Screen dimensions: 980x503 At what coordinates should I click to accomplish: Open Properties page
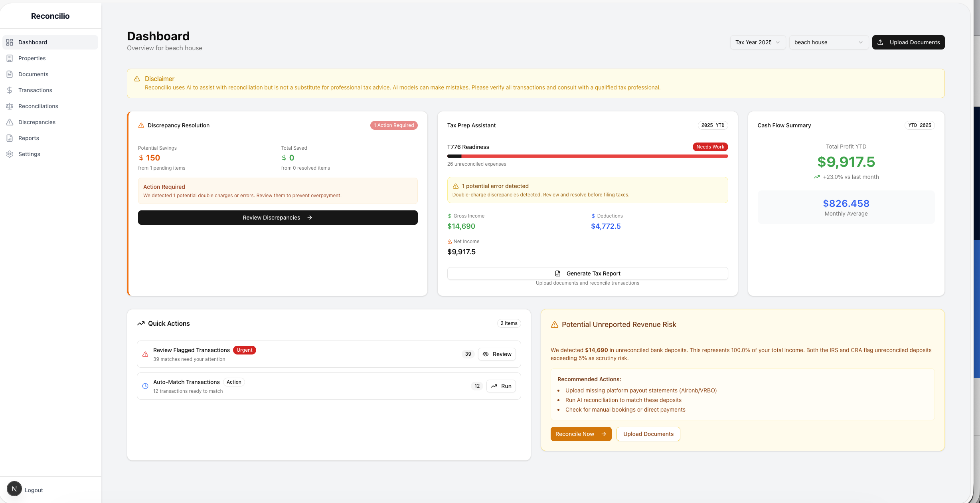pos(50,58)
